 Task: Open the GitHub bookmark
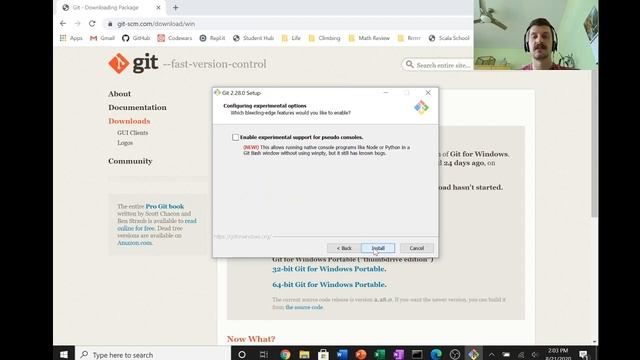(136, 38)
